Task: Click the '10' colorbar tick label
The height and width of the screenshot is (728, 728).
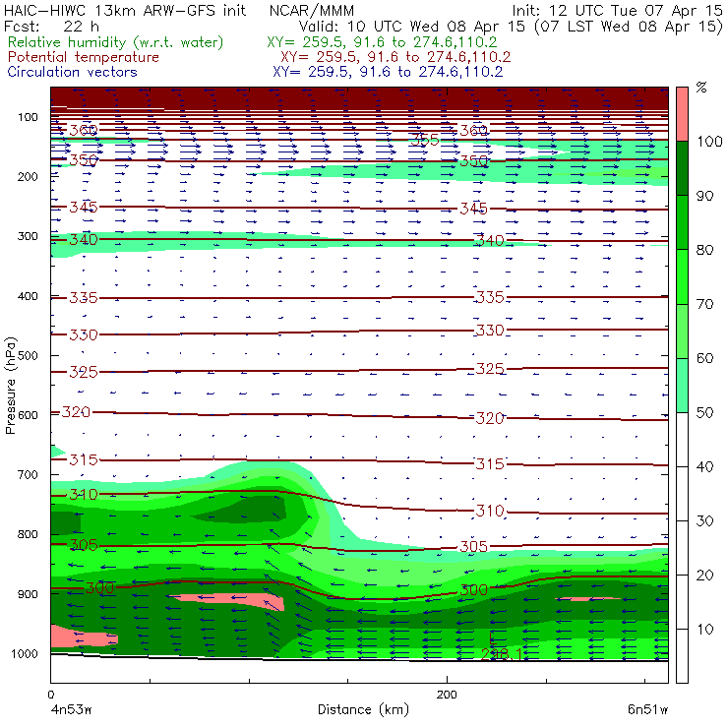Action: [x=705, y=629]
